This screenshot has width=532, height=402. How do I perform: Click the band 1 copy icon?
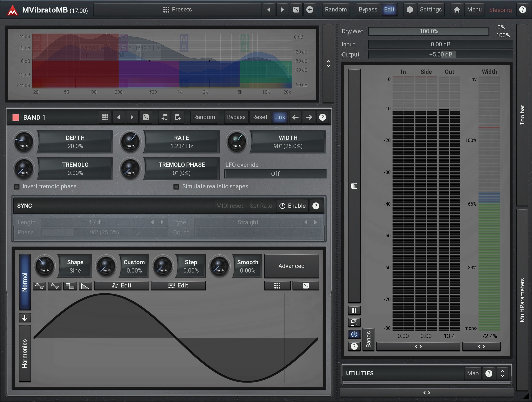[x=164, y=117]
